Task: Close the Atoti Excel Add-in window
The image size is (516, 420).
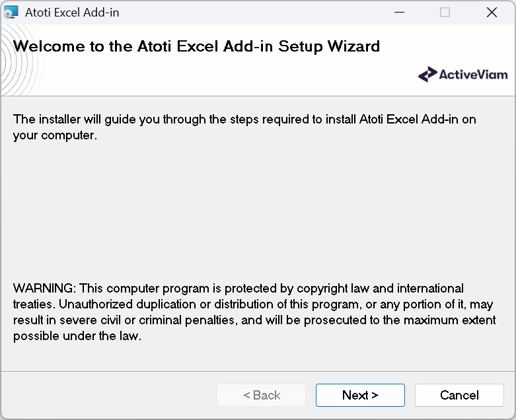Action: [x=492, y=13]
